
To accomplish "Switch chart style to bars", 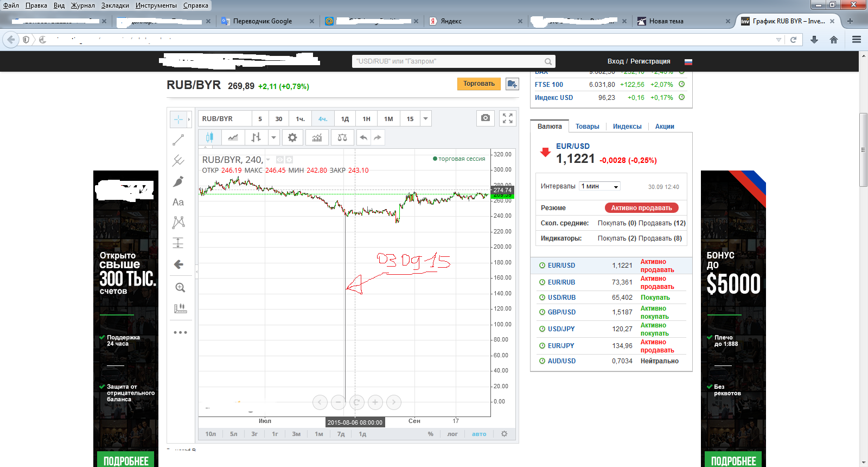I will coord(256,137).
